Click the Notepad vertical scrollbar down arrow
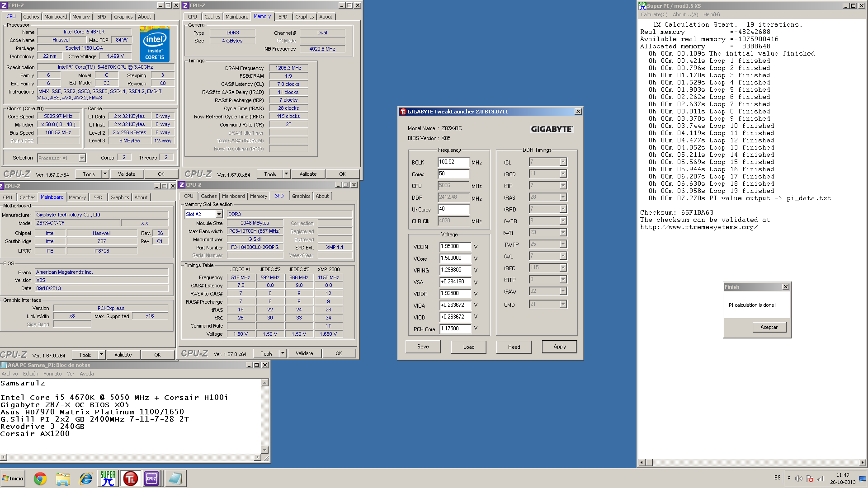This screenshot has height=488, width=868. click(265, 450)
